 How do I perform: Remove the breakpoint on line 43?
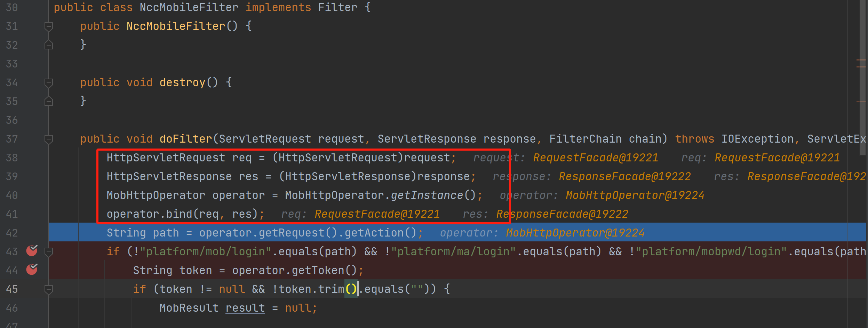pyautogui.click(x=32, y=250)
